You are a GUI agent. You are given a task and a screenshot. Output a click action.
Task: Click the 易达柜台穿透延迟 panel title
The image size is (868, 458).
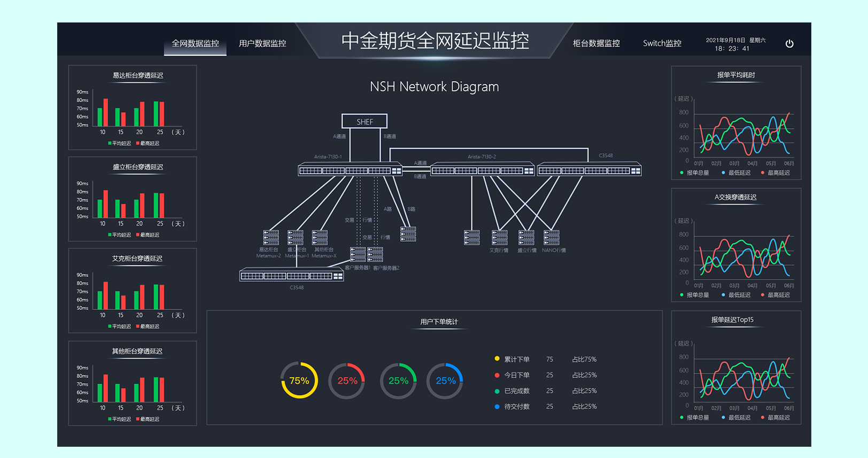coord(138,75)
